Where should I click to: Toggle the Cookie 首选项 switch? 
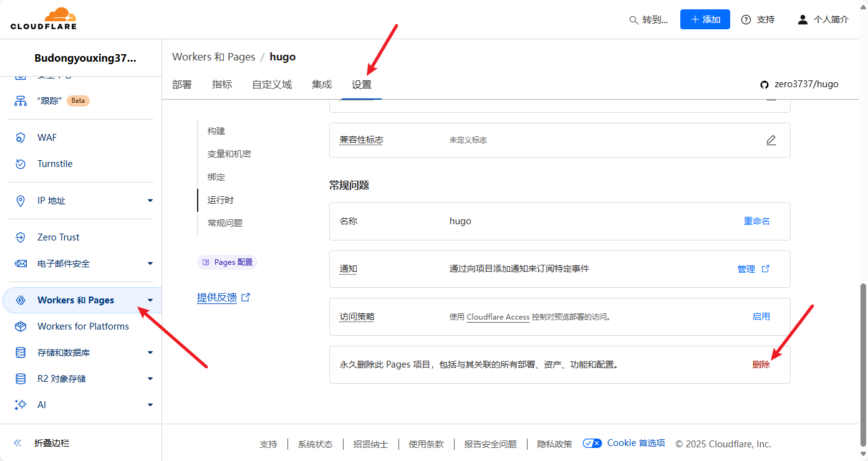(x=592, y=444)
